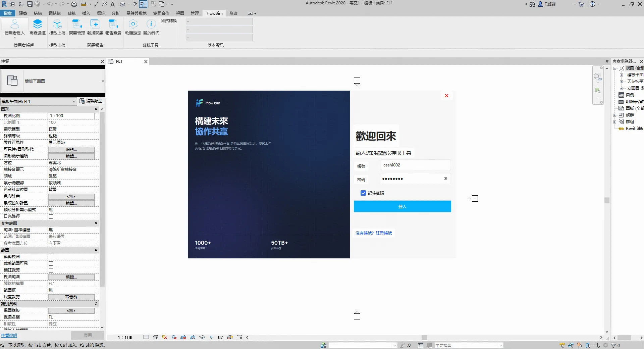The image size is (644, 349).
Task: Click the 註冊帳號 register account link
Action: (x=384, y=233)
